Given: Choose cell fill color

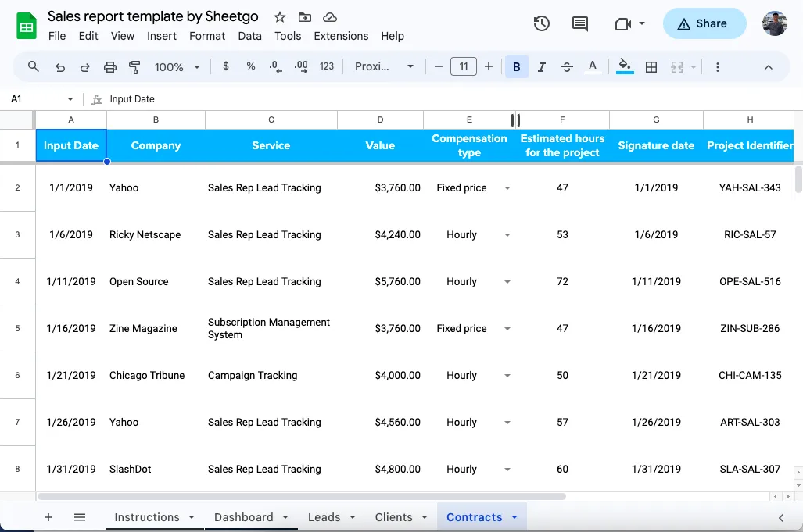Looking at the screenshot, I should [625, 66].
